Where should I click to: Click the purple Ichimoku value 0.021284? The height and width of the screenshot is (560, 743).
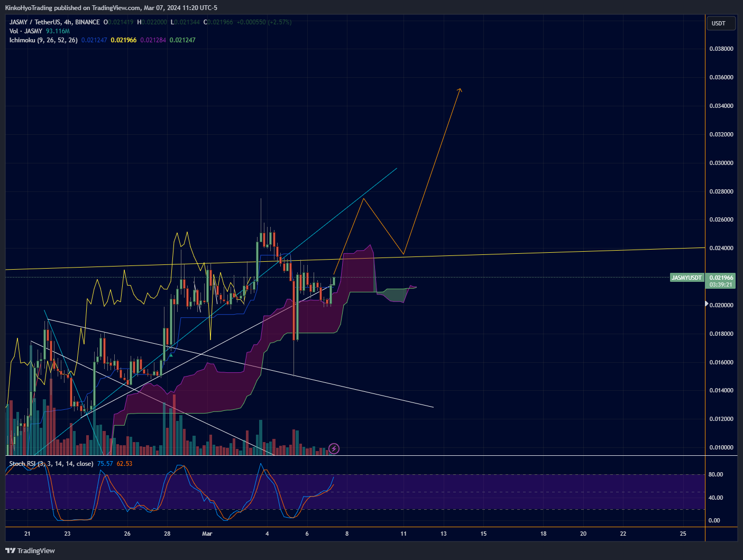pyautogui.click(x=153, y=40)
